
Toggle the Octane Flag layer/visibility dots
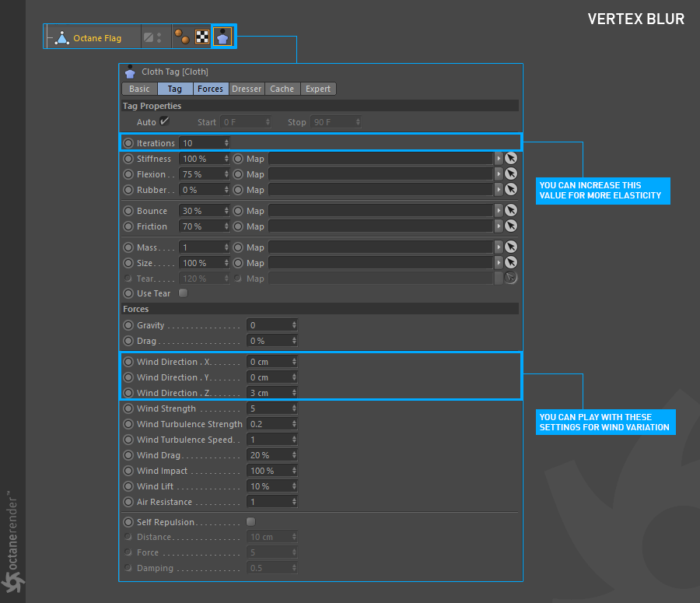(159, 37)
